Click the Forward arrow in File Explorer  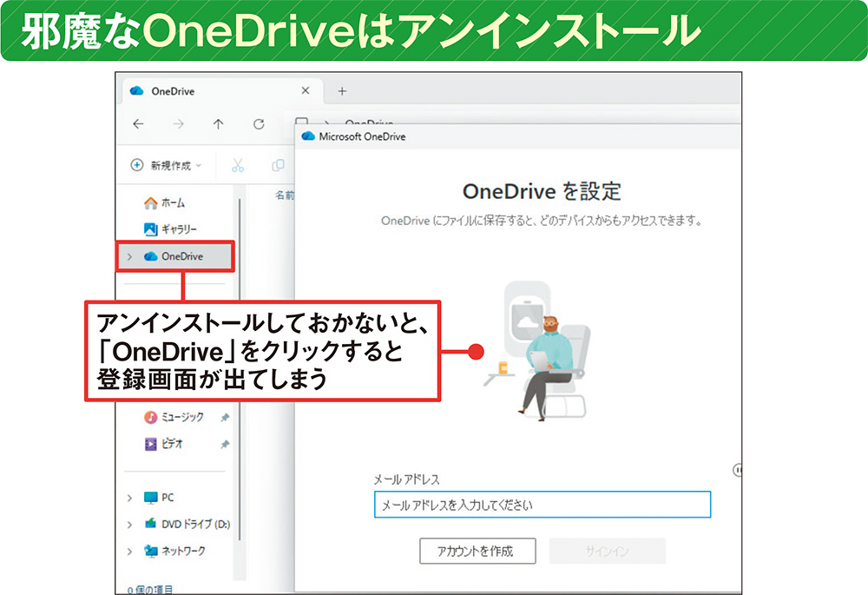(x=178, y=124)
